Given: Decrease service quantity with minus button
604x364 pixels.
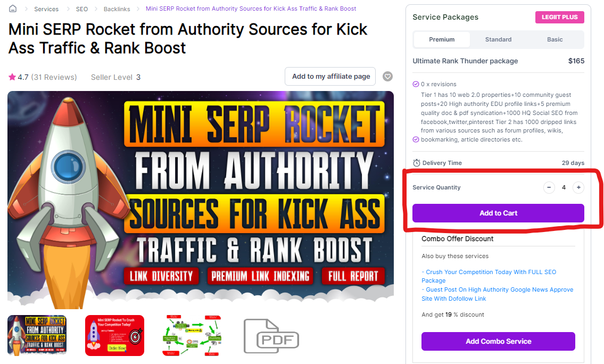Looking at the screenshot, I should [x=549, y=187].
